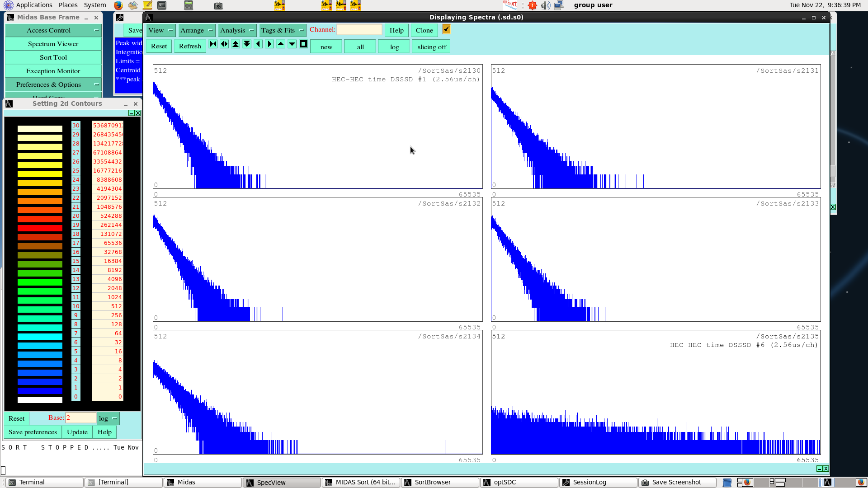Select contour level 0 white swatch
868x488 pixels.
click(x=40, y=400)
